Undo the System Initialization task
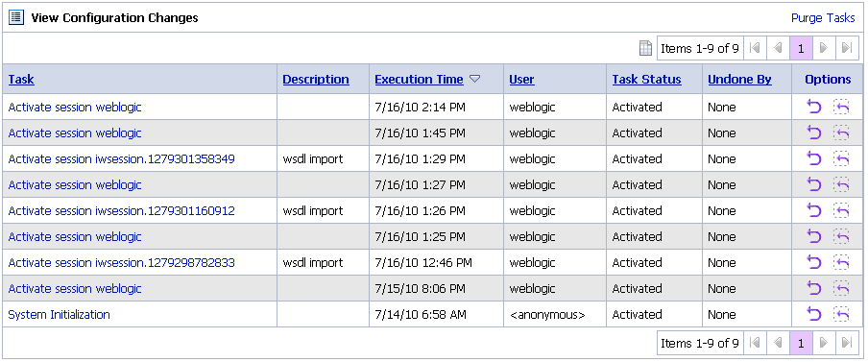The image size is (868, 362). [x=814, y=314]
